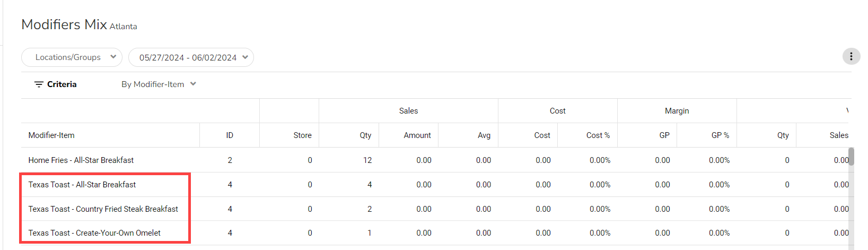Expand the By Modifier-Item grouping dropdown
868x250 pixels.
159,84
